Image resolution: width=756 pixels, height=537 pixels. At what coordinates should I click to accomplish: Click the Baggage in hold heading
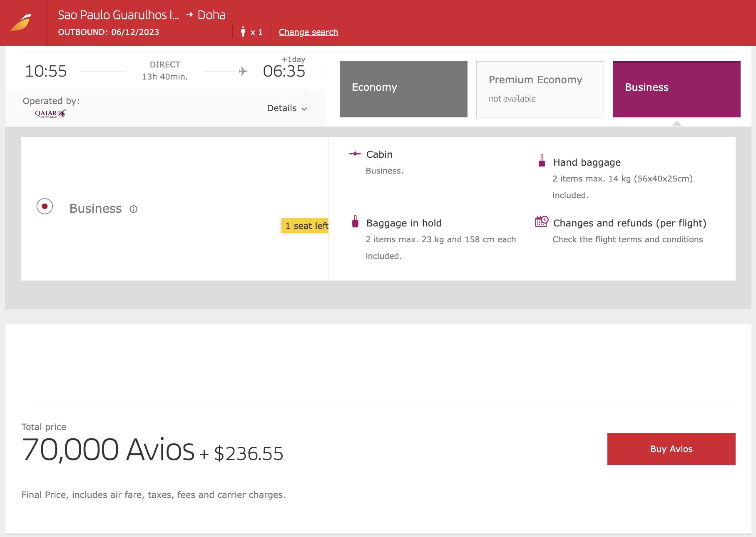[x=404, y=223]
